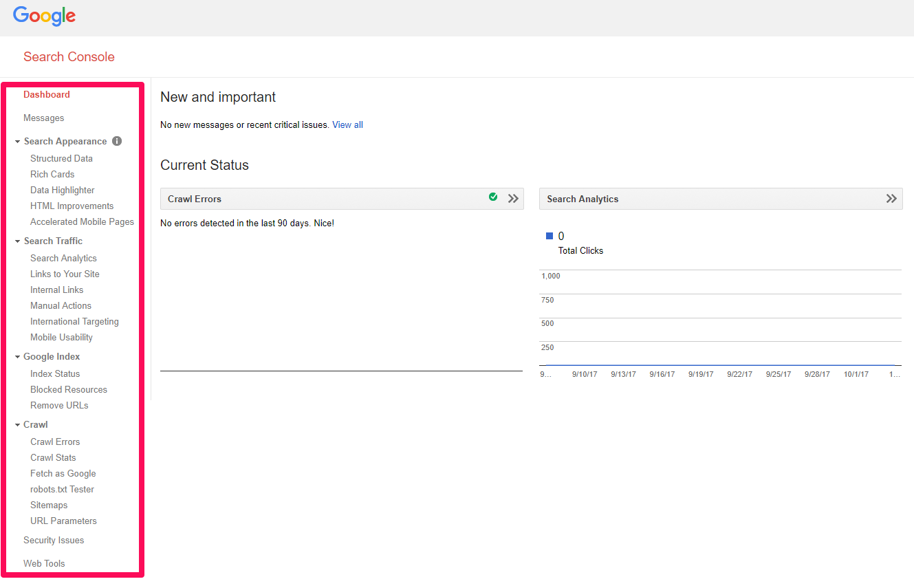This screenshot has height=588, width=914.
Task: Open Index Status
Action: point(55,373)
